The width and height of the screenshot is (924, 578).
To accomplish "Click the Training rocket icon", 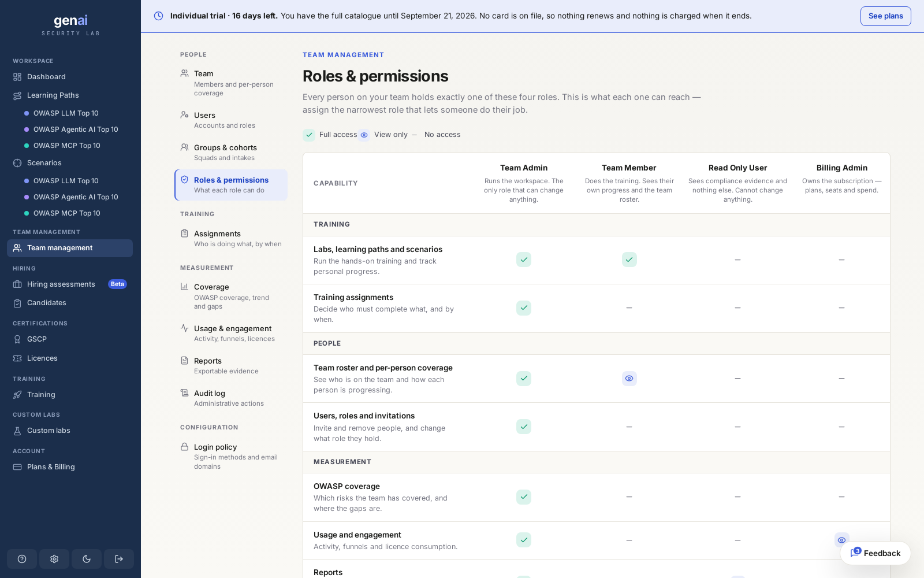I will pyautogui.click(x=17, y=395).
